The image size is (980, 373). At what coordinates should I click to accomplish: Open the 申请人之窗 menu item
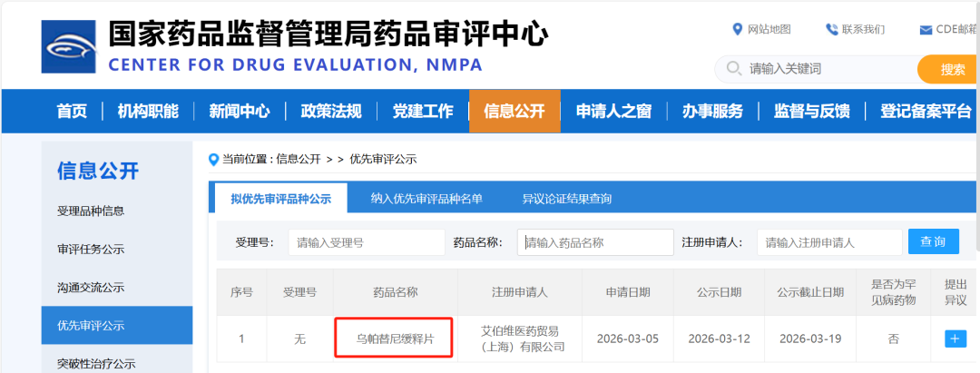[x=613, y=111]
